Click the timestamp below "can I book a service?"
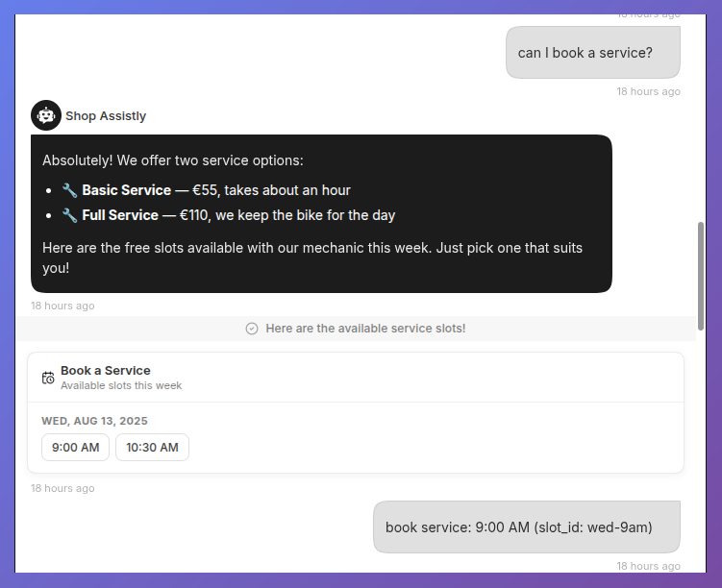 coord(648,91)
